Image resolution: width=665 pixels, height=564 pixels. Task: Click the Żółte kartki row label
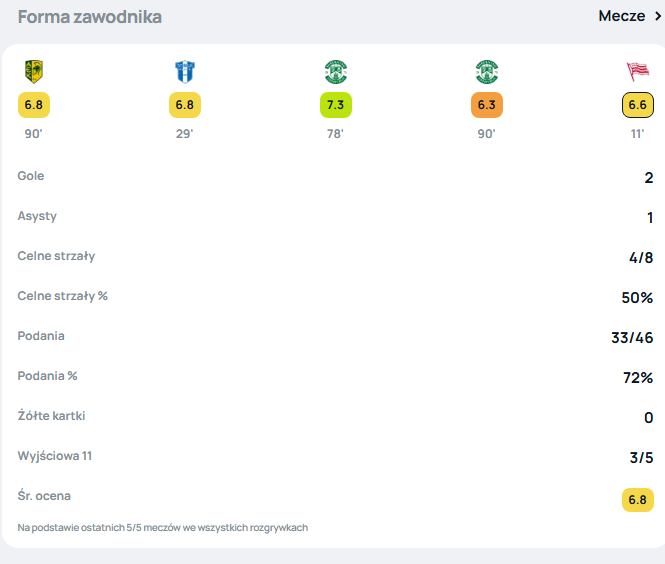click(51, 416)
